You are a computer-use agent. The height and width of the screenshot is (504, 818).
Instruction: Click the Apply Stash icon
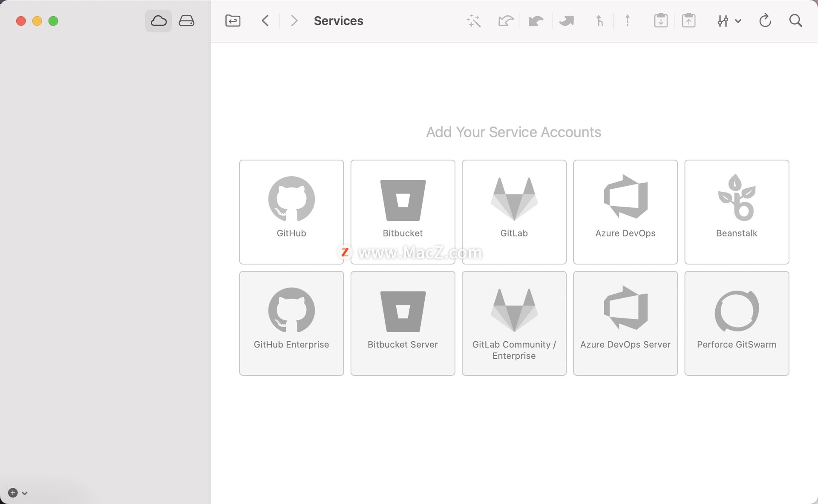point(688,20)
